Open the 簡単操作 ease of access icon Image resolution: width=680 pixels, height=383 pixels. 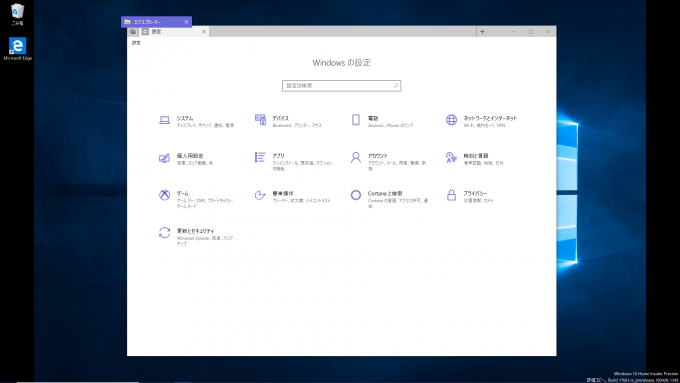point(260,195)
